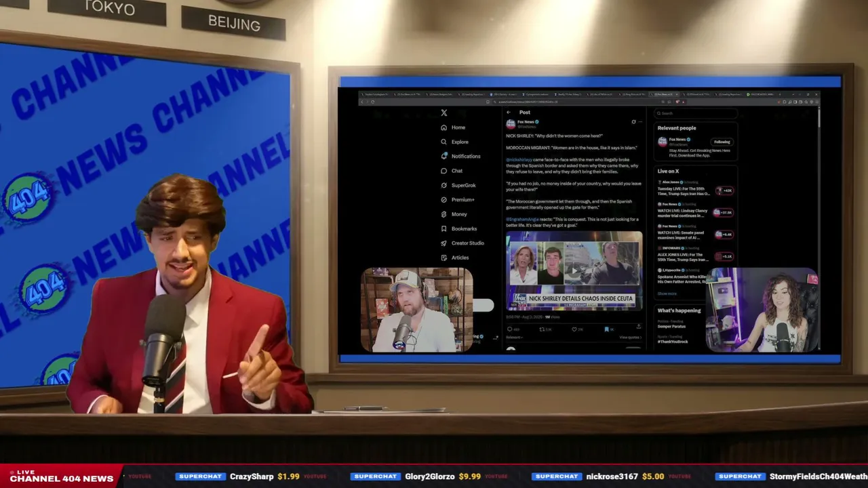Open the Money icon in sidebar
Image resolution: width=868 pixels, height=488 pixels.
443,214
